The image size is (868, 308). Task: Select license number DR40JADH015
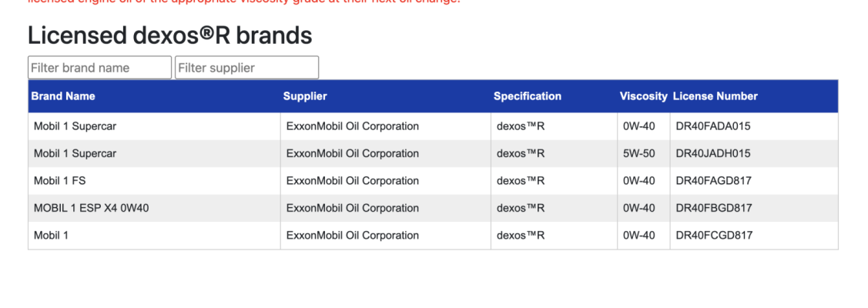point(713,153)
